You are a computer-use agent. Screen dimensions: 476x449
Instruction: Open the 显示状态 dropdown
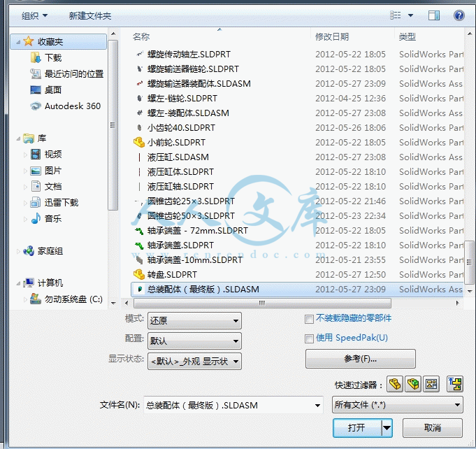click(194, 361)
